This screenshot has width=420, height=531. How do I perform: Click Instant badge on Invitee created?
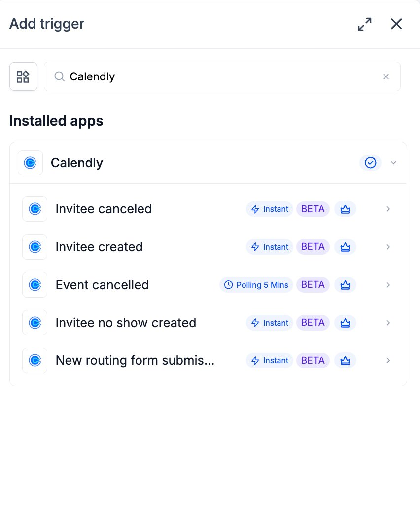point(270,247)
